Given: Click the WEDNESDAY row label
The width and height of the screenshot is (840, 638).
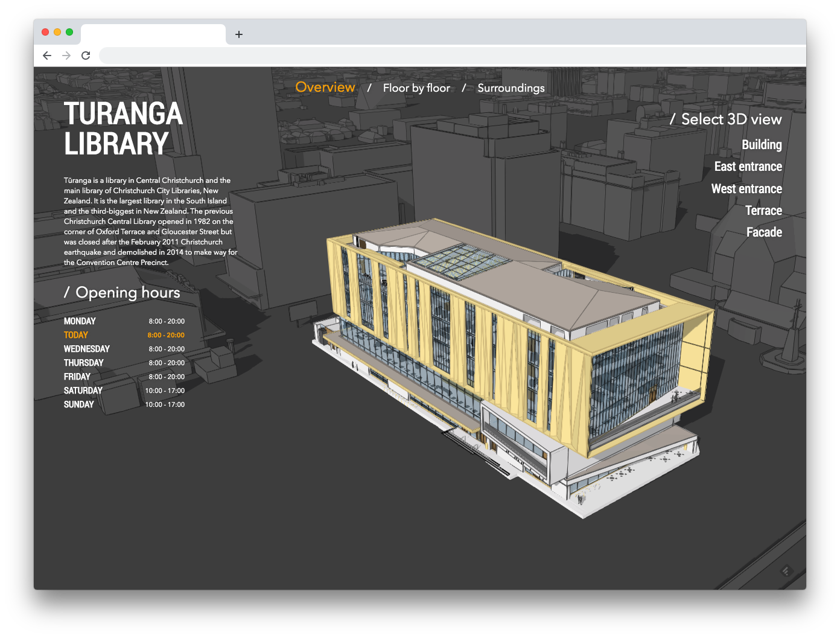Looking at the screenshot, I should (87, 349).
